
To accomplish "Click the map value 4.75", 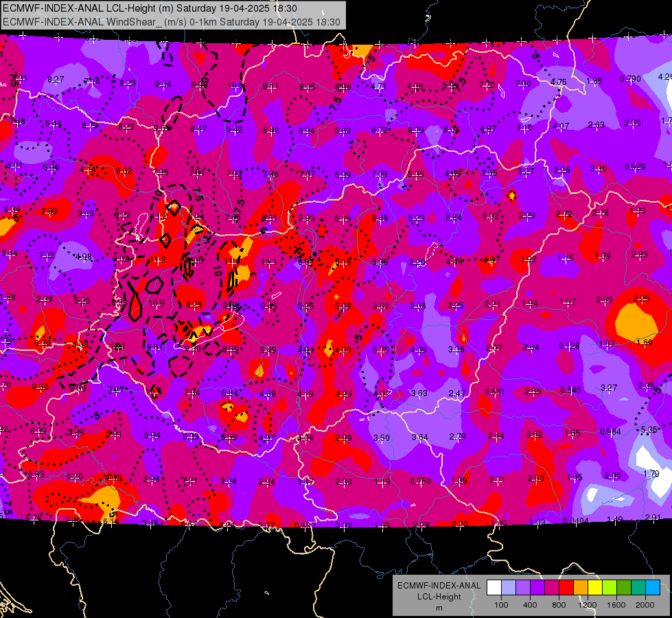I will (x=559, y=82).
